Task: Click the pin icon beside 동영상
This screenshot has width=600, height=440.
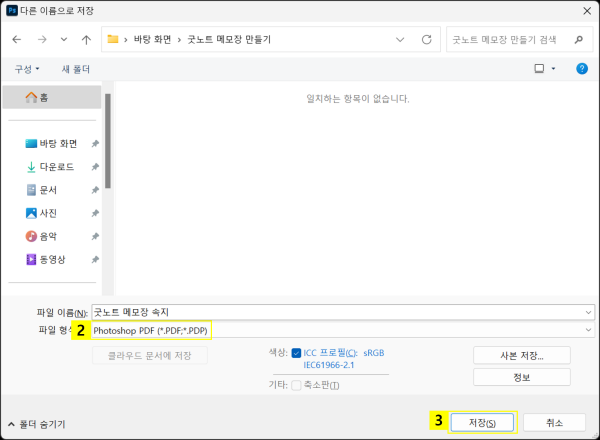Action: click(x=95, y=259)
